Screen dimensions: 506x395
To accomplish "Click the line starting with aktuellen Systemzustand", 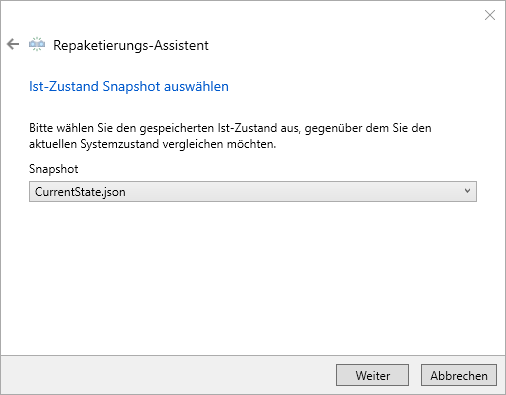I will [x=152, y=144].
